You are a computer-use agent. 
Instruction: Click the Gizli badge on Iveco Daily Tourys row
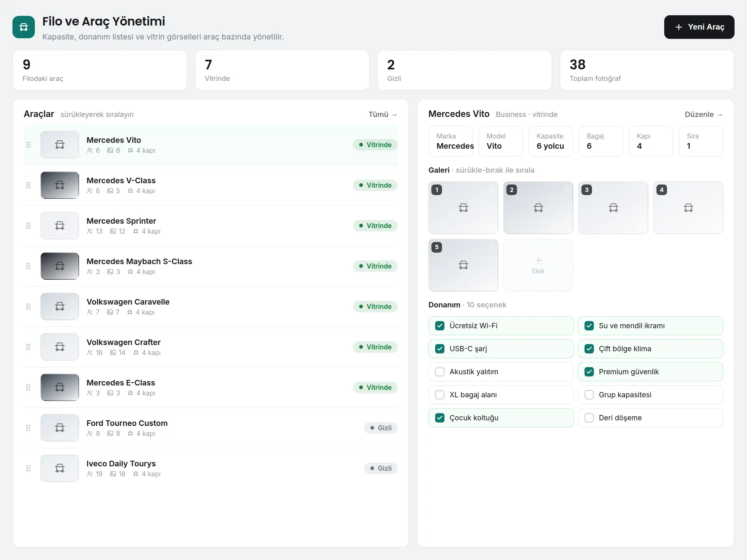tap(381, 469)
